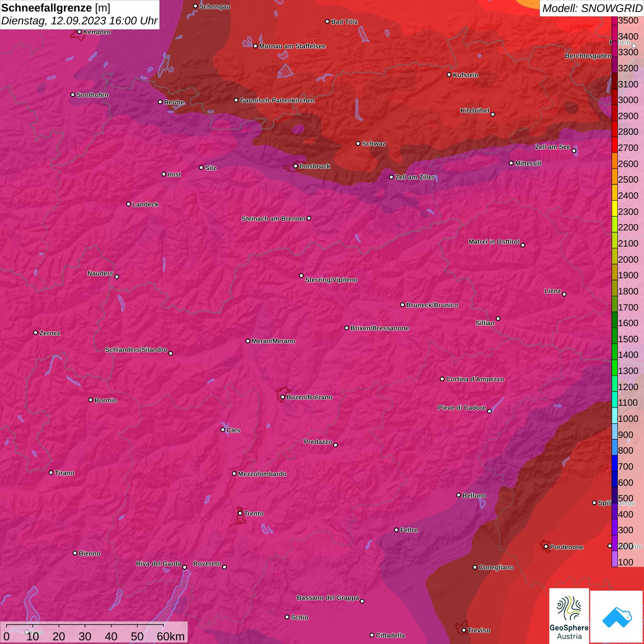Select the Bozen/Bolzano marker dot
Image resolution: width=644 pixels, height=644 pixels.
[282, 397]
